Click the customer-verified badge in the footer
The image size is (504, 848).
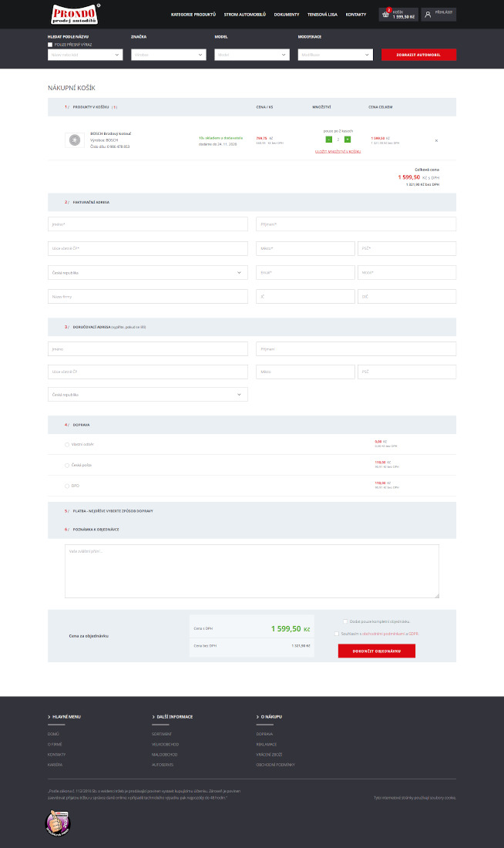(58, 823)
